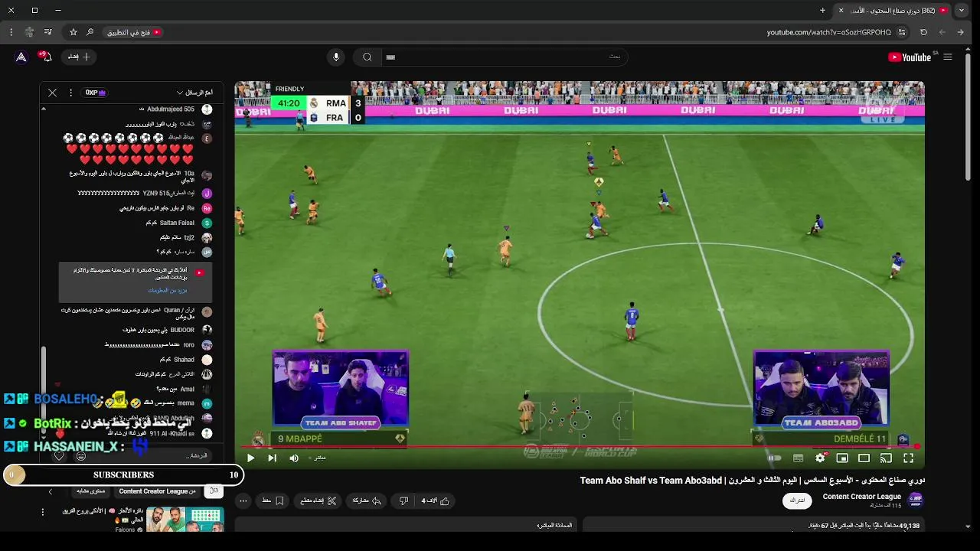The image size is (980, 551).
Task: Open a new browser tab
Action: point(823,11)
